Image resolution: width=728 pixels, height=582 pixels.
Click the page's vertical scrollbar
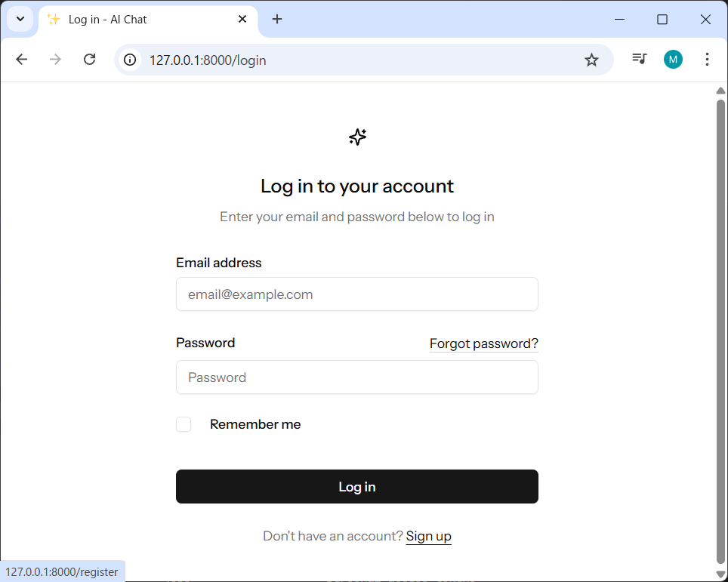(x=720, y=325)
